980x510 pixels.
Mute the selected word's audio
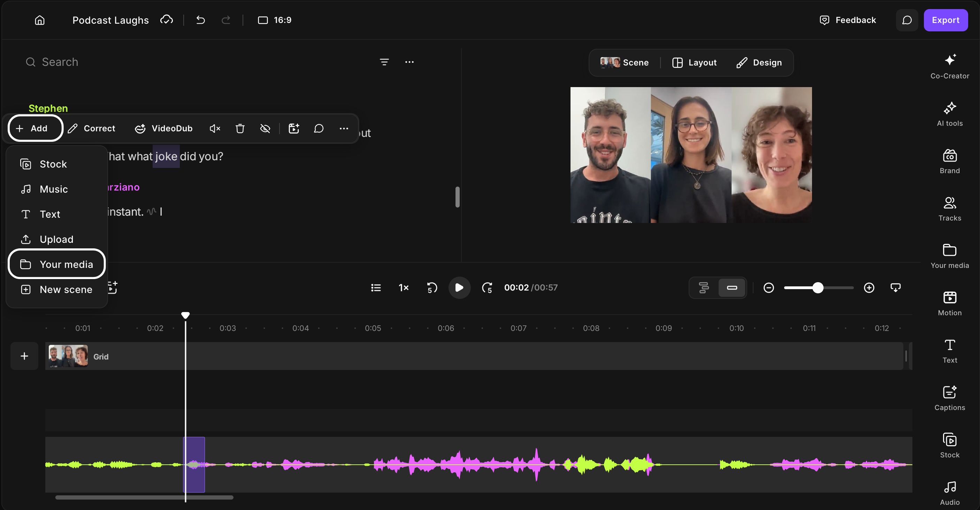click(x=215, y=129)
